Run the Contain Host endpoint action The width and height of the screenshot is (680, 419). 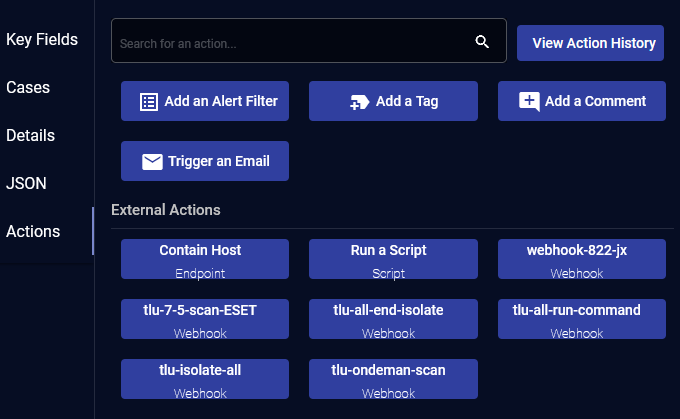point(205,259)
